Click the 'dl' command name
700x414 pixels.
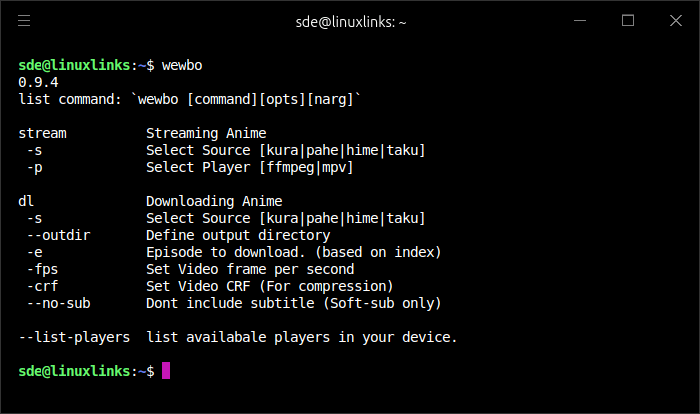(x=27, y=201)
